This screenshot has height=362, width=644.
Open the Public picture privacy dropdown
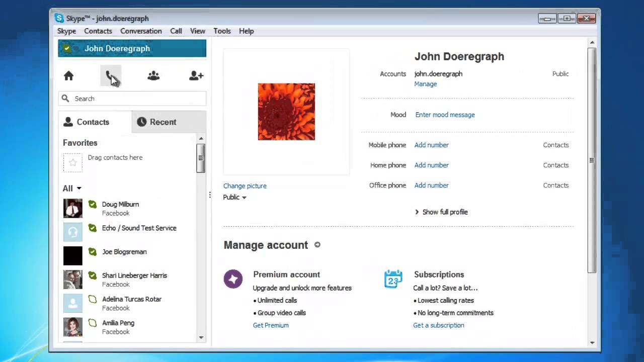234,197
